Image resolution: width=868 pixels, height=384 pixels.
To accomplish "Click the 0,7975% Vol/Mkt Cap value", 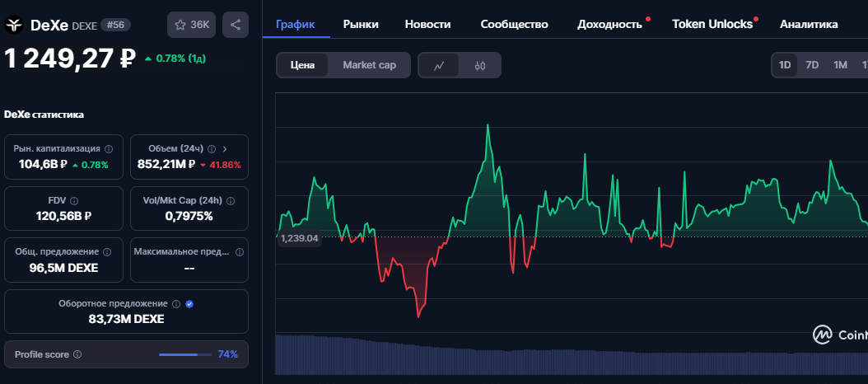I will point(189,216).
